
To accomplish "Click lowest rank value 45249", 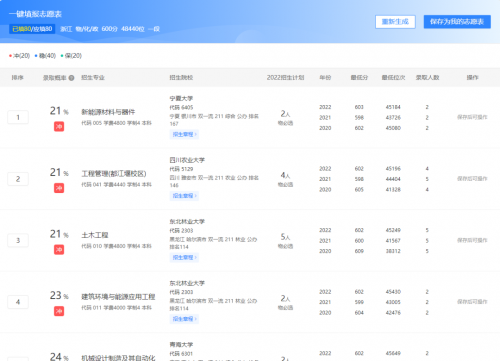I will coord(393,230).
